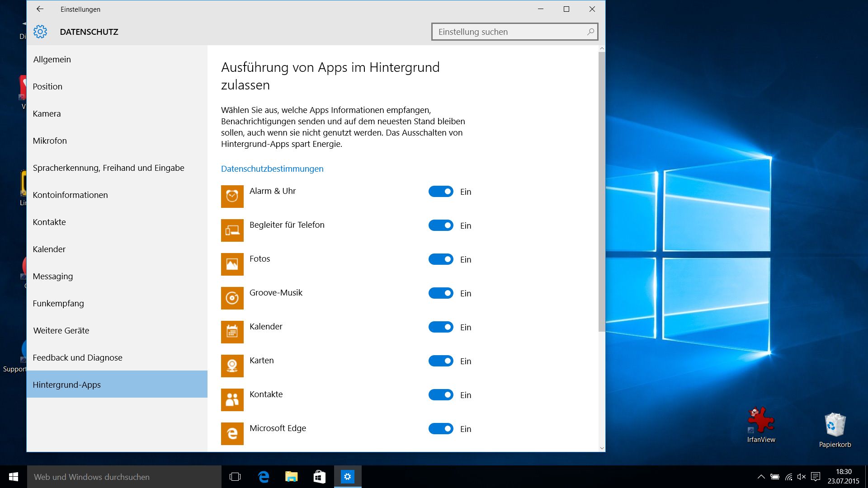Click the search magnifier icon
868x488 pixels.
point(590,32)
